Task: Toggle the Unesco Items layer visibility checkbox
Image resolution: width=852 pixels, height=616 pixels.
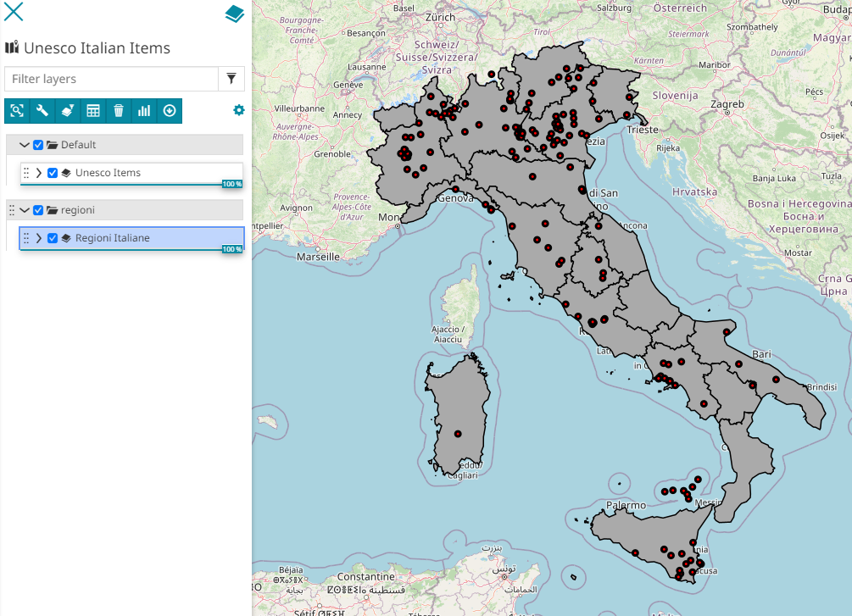Action: click(x=53, y=173)
